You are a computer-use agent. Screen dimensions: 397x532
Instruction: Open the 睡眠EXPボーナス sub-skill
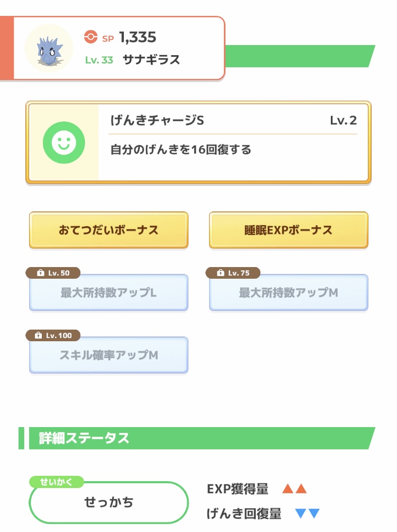288,230
